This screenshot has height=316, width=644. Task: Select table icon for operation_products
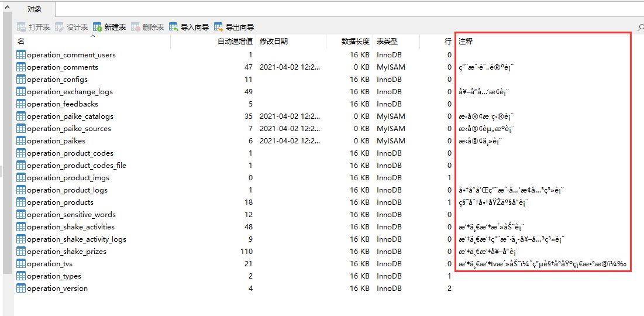21,202
